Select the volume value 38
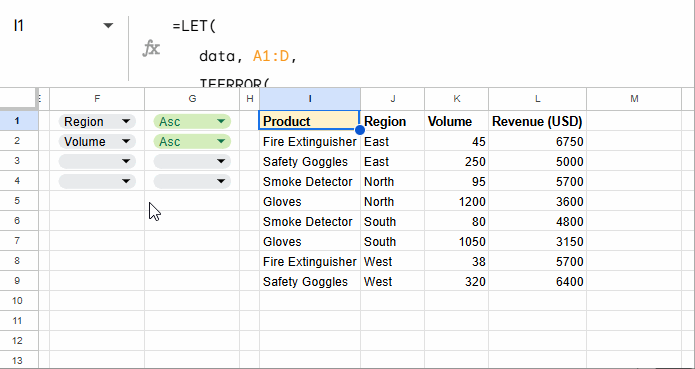This screenshot has width=695, height=369. (x=457, y=261)
